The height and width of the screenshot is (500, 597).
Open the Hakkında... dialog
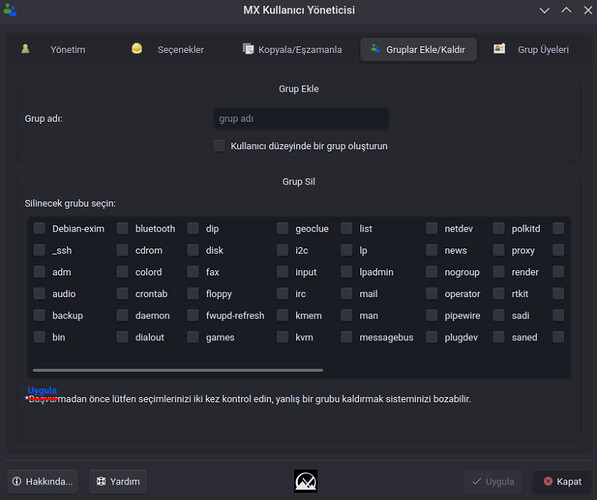coord(43,481)
